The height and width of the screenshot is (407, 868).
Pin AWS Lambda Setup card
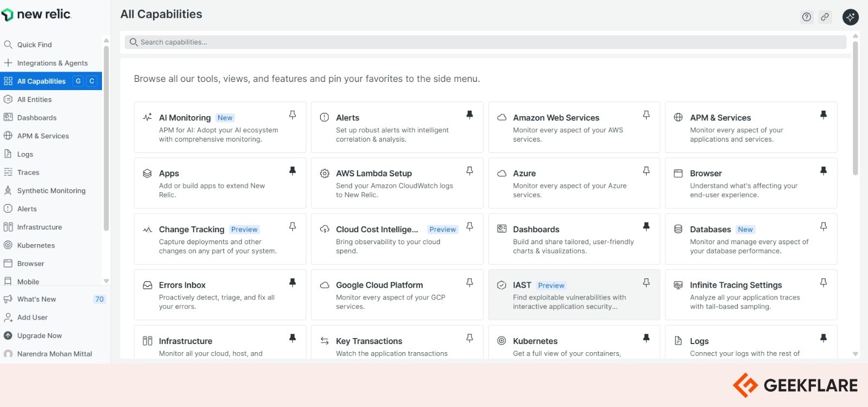pyautogui.click(x=470, y=171)
